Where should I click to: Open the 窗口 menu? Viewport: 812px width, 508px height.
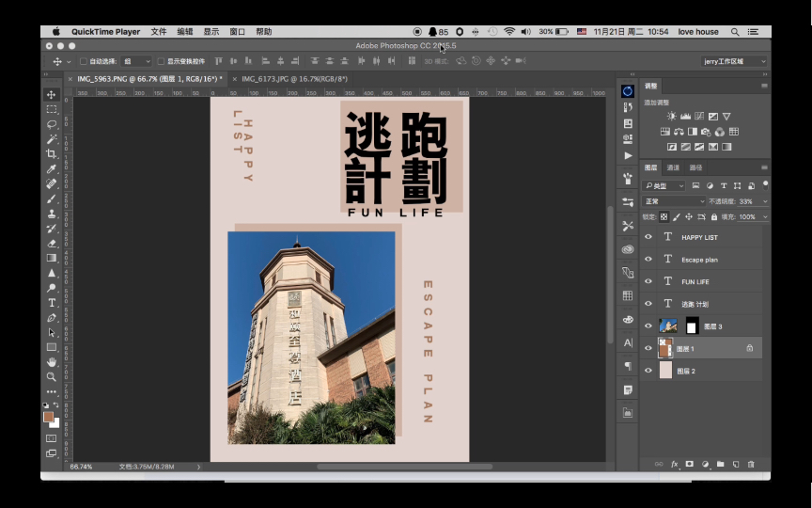[x=237, y=32]
